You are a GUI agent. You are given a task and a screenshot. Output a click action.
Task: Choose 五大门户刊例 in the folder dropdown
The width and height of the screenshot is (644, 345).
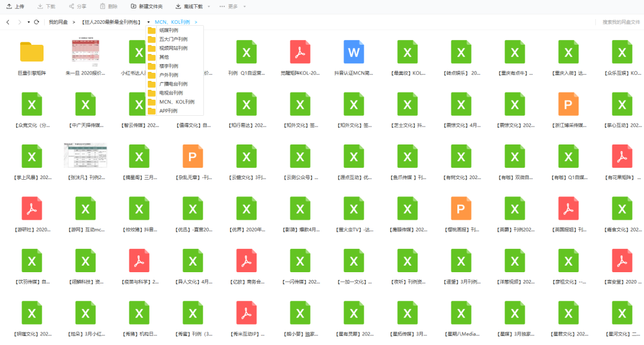175,39
